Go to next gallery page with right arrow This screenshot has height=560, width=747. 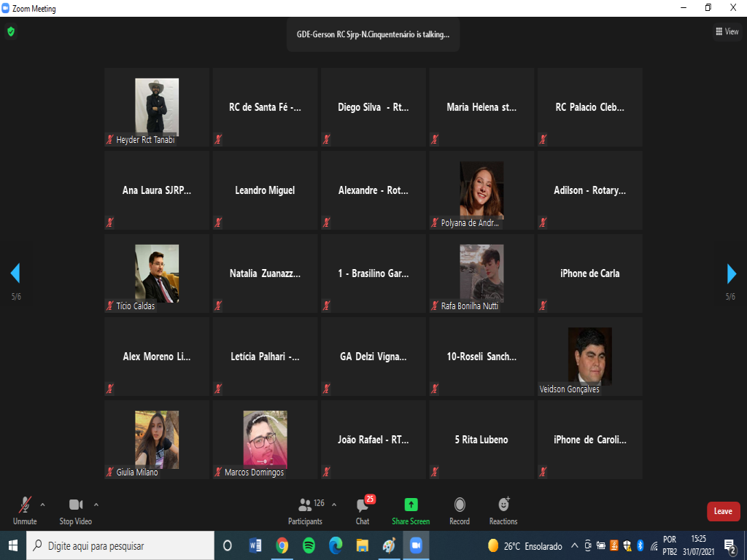pyautogui.click(x=731, y=273)
